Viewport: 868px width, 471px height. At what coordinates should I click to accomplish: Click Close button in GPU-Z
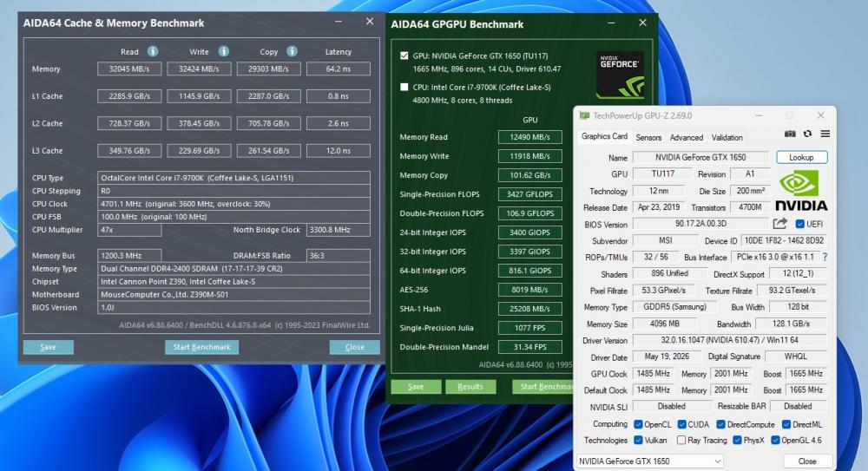[807, 461]
